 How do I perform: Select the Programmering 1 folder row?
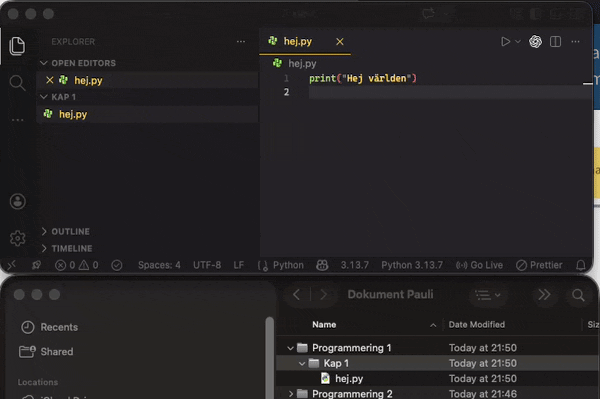[438, 348]
